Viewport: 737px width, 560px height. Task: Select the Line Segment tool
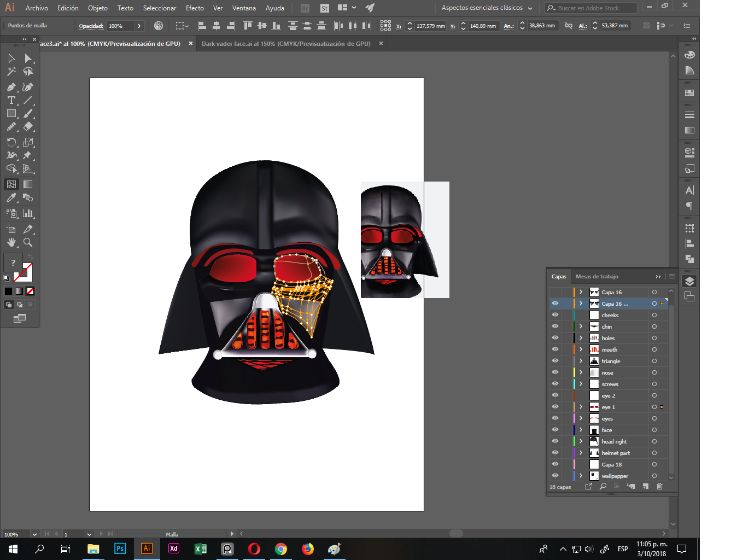pyautogui.click(x=28, y=100)
